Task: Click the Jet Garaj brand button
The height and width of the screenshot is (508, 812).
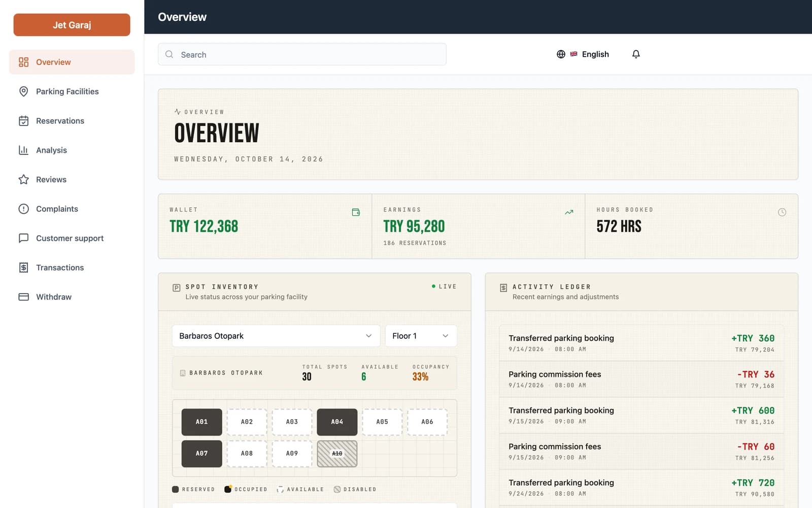Action: tap(72, 25)
